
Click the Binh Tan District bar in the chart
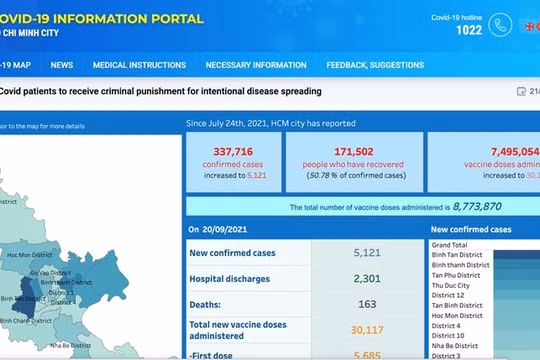point(517,255)
